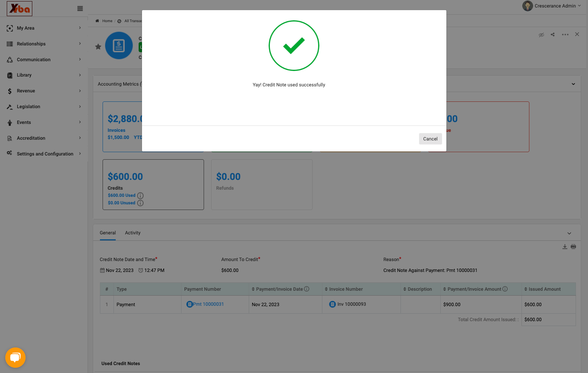Open the Events sidebar item
The image size is (588, 373).
coord(44,122)
